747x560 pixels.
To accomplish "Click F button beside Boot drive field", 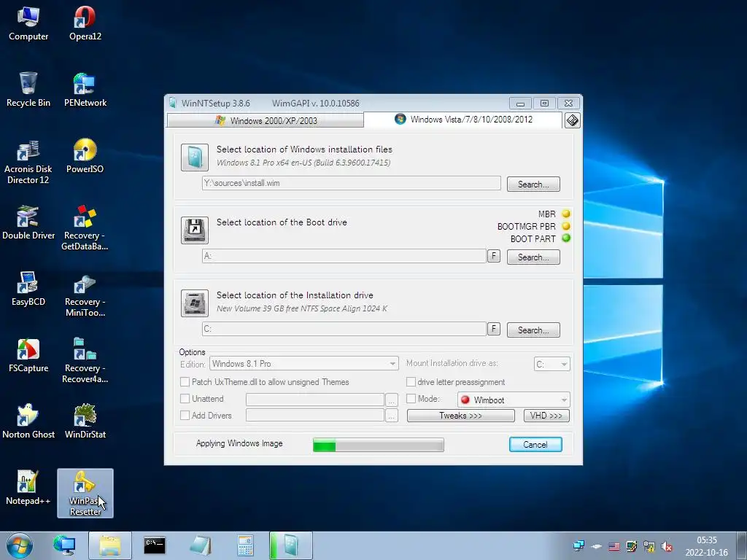I will (494, 256).
